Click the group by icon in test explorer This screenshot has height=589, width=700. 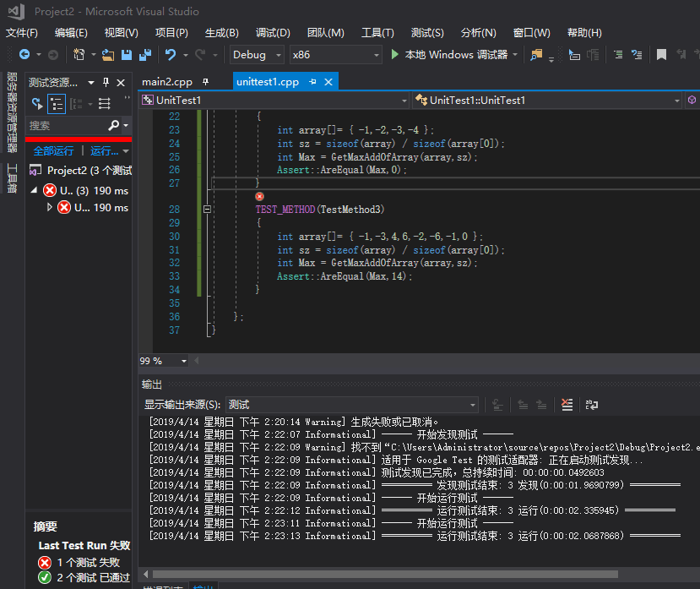click(76, 104)
